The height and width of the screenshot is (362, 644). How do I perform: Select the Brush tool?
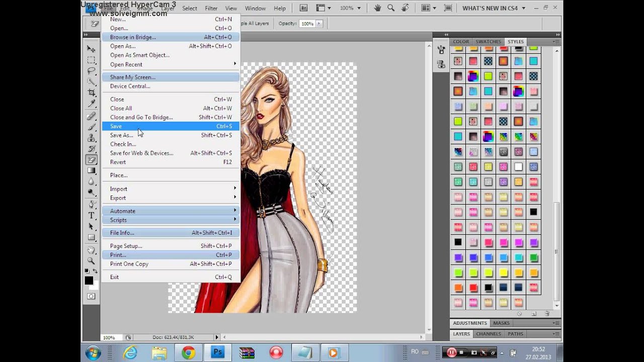pos(91,127)
